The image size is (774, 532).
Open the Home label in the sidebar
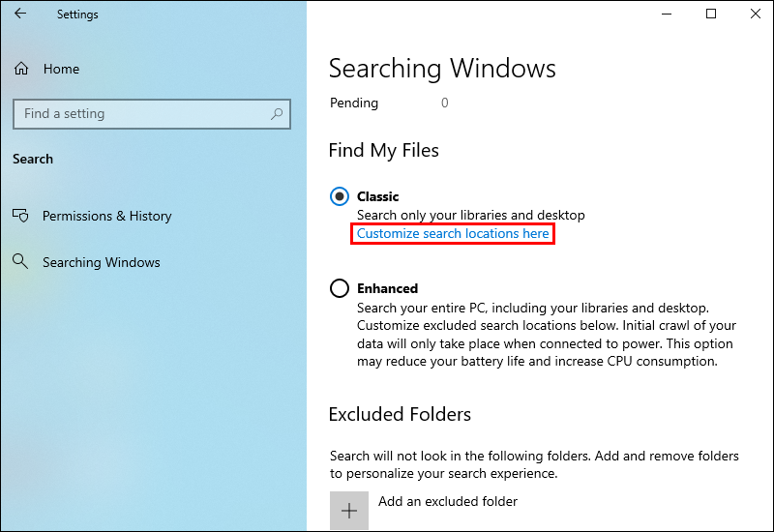tap(61, 69)
